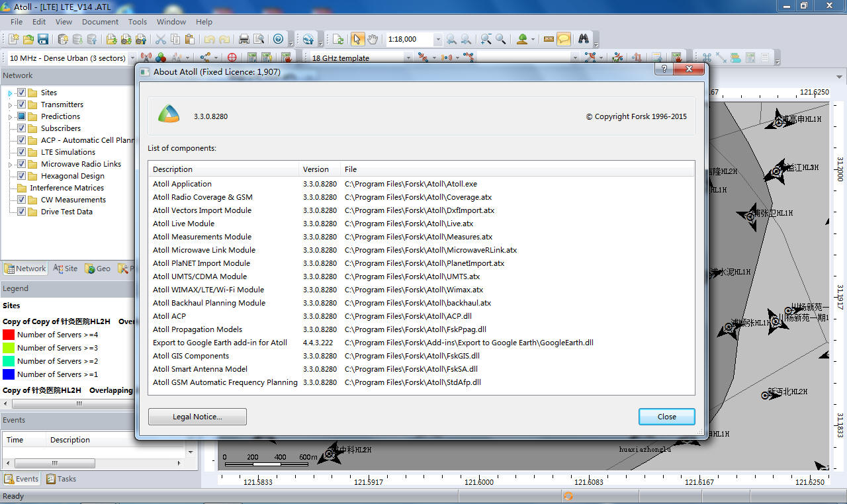This screenshot has width=847, height=504.
Task: Click the Save floppy disk icon
Action: point(43,39)
